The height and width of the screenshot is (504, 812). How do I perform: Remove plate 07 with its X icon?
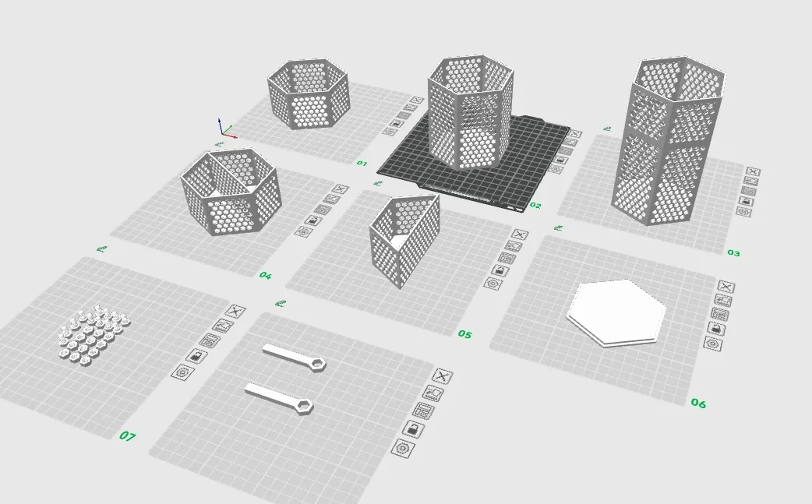(x=235, y=311)
